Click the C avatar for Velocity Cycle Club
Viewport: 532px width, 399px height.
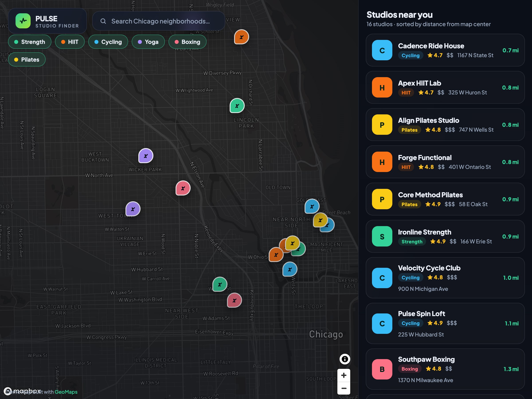click(382, 278)
